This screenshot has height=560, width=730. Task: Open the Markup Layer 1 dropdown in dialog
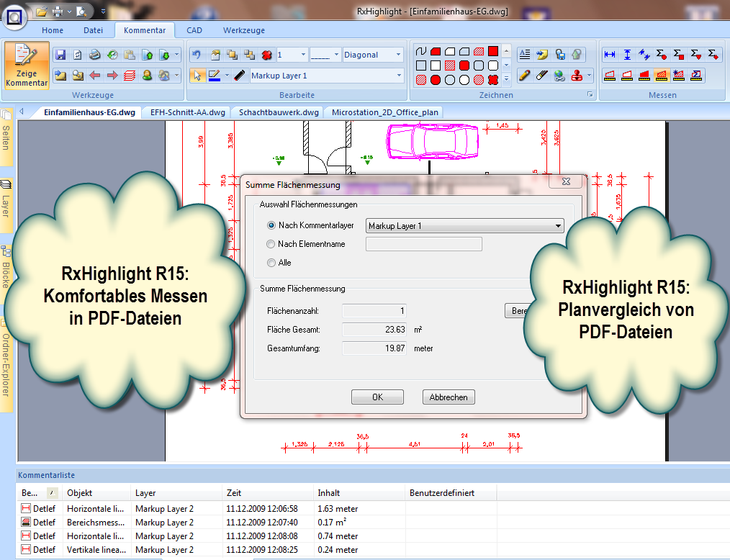point(464,226)
